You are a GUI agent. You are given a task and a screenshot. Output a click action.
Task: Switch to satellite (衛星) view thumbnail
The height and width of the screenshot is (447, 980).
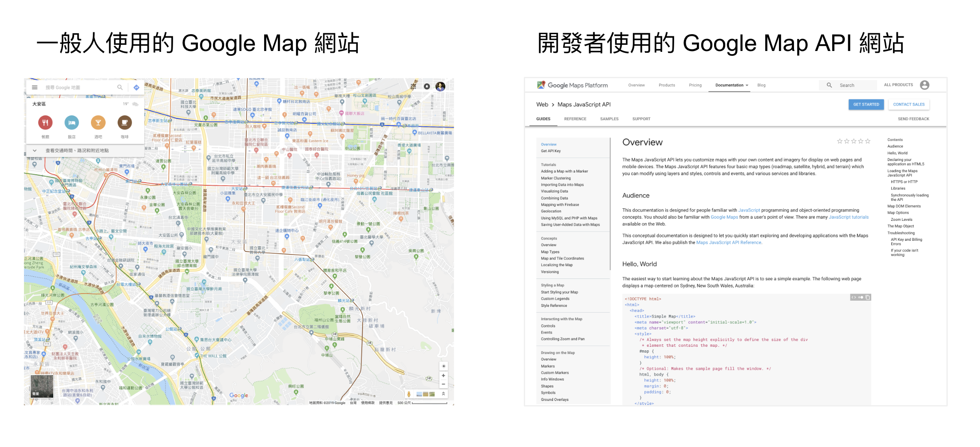point(42,386)
